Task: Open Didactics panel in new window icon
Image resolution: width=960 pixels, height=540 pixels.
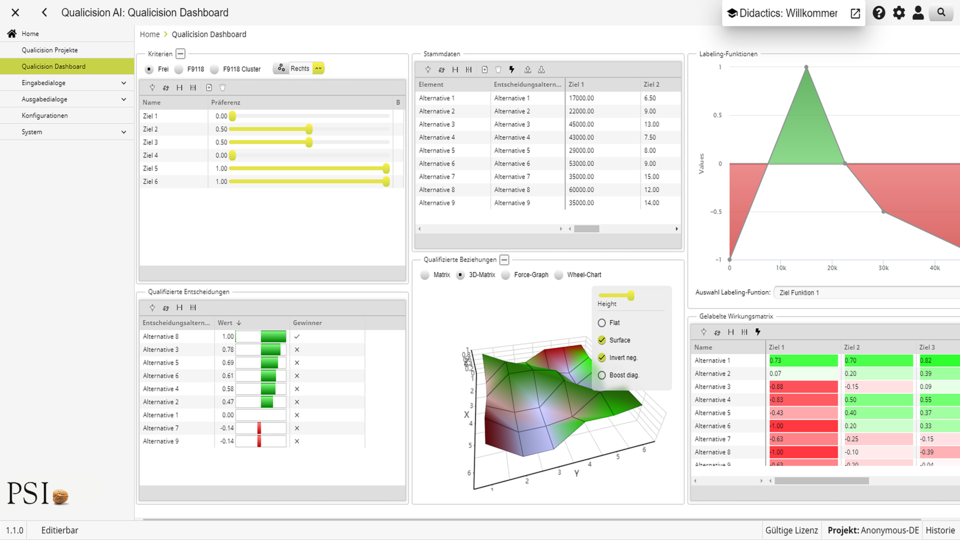Action: pos(855,13)
